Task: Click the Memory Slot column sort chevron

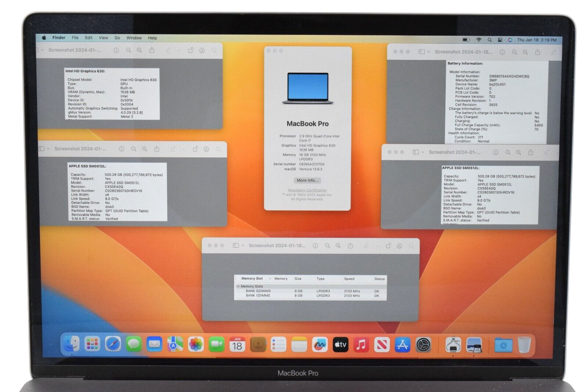Action: pyautogui.click(x=270, y=279)
